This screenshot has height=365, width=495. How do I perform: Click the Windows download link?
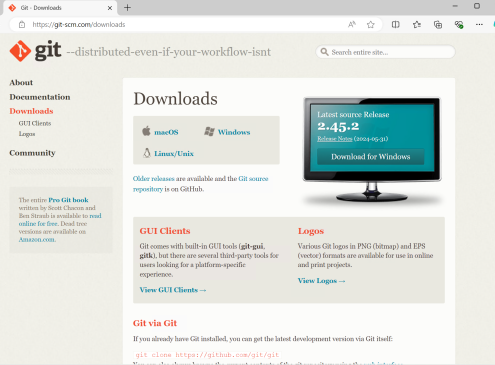click(234, 132)
